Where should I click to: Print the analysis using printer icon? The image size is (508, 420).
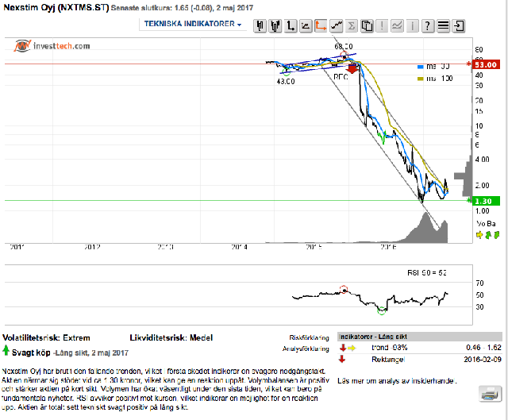click(x=489, y=393)
